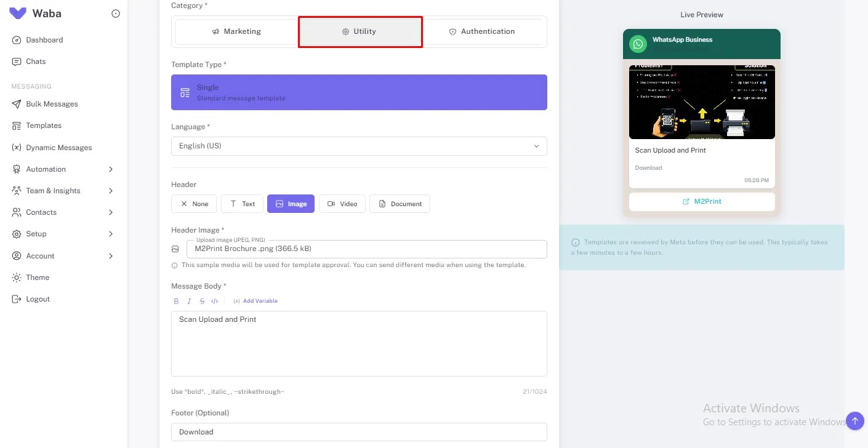Toggle bold formatting in Message Body
This screenshot has height=448, width=868.
click(176, 301)
